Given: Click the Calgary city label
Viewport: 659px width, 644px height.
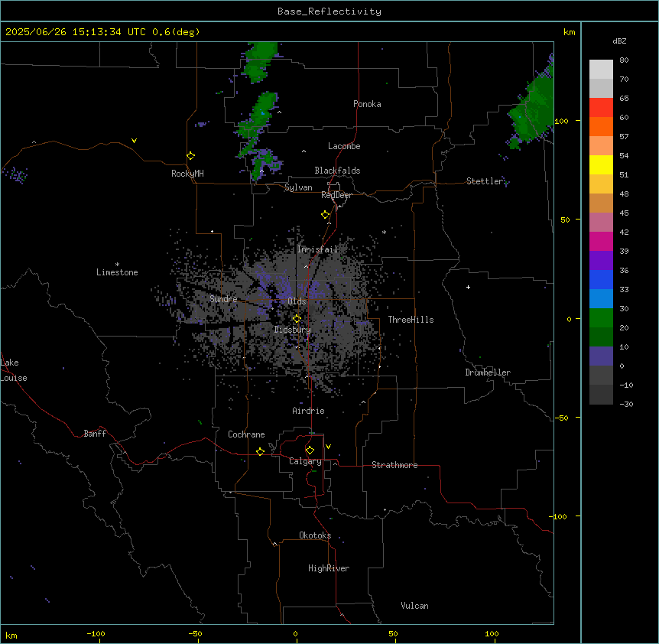Looking at the screenshot, I should click(305, 461).
